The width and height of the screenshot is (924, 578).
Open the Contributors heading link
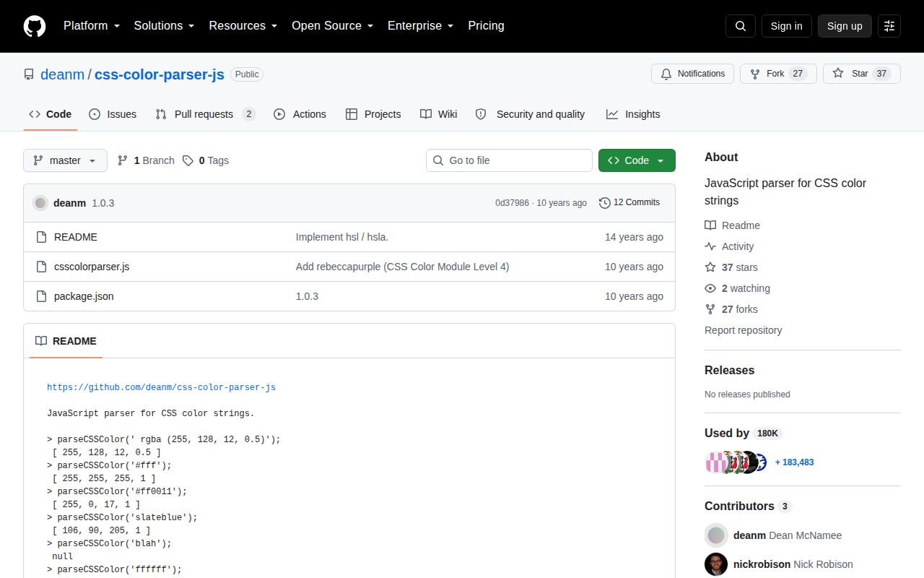(748, 506)
